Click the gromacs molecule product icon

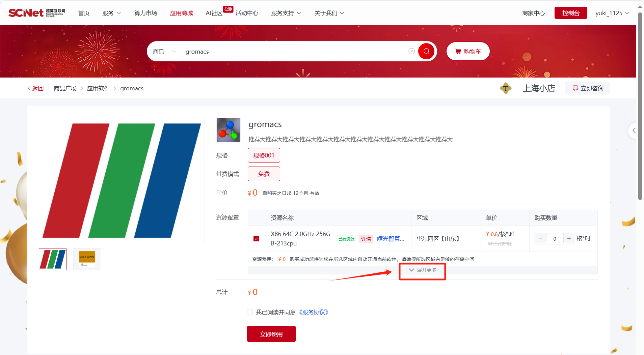(229, 130)
